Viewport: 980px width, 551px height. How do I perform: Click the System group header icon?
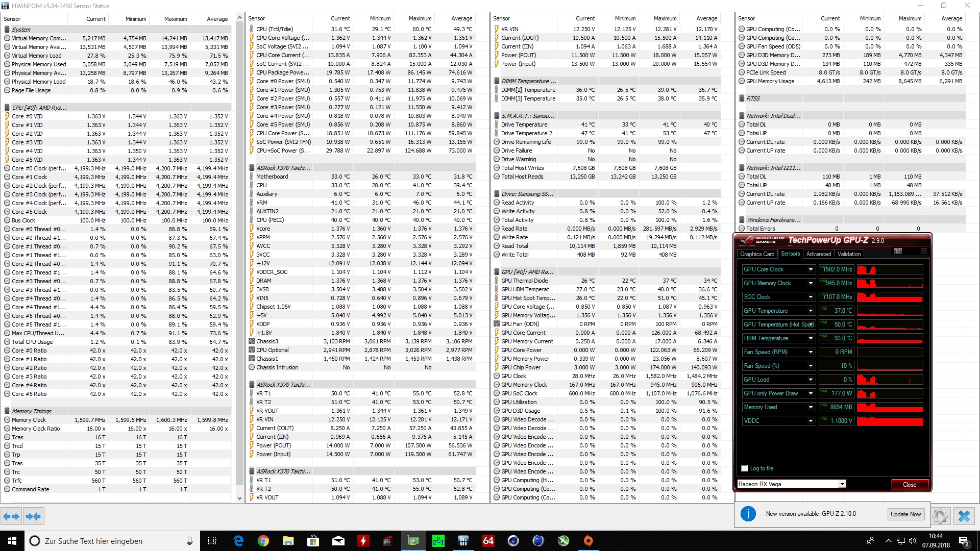click(x=7, y=30)
